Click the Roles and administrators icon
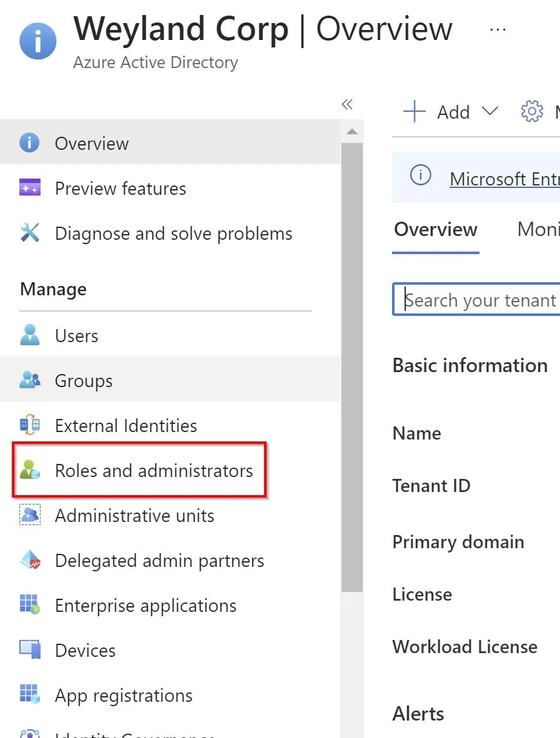 (x=29, y=470)
